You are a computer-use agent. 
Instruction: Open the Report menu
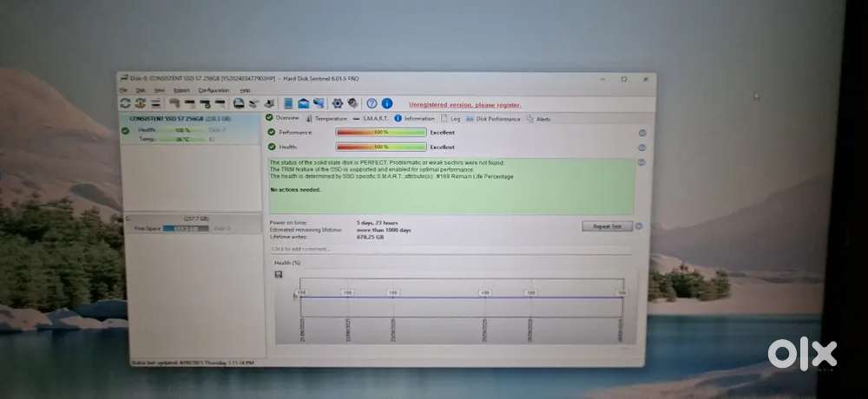(181, 90)
